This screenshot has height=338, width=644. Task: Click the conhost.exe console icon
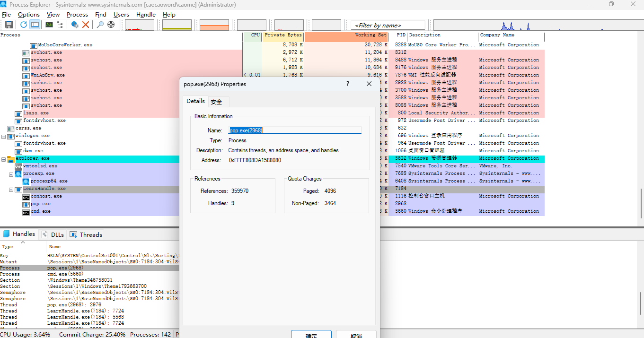[26, 197]
